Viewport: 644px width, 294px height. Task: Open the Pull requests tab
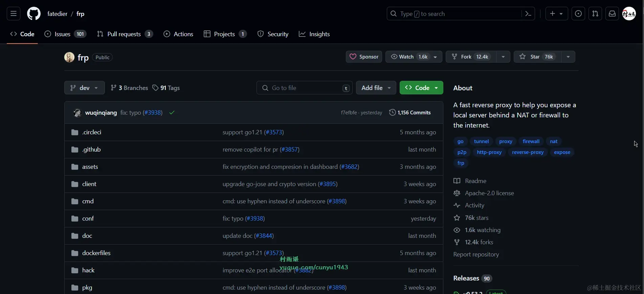tap(125, 34)
